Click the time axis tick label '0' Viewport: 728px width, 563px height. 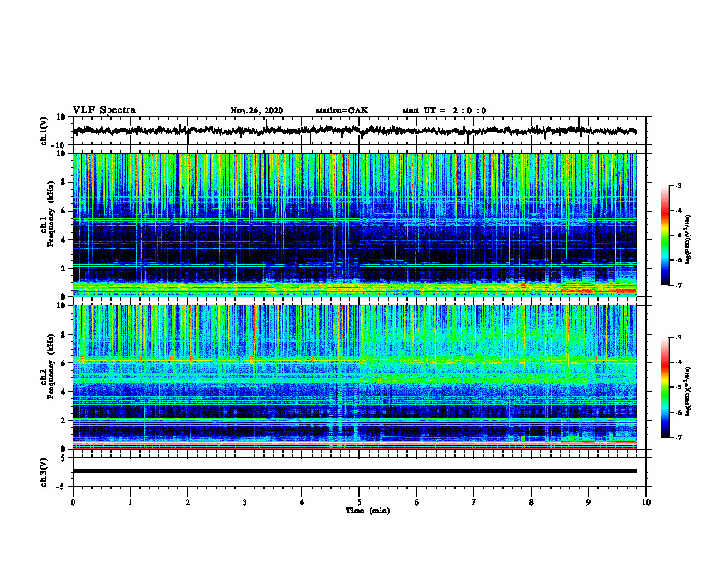73,502
